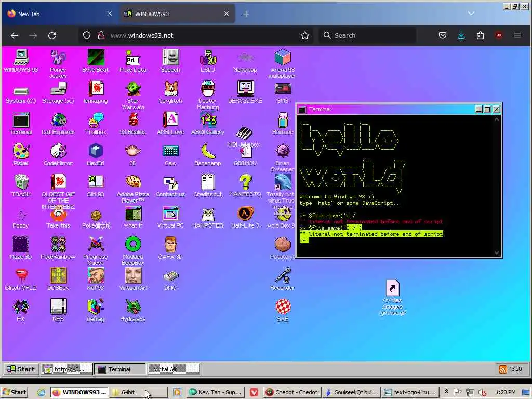Open a new browser tab with plus
The image size is (532, 399).
click(x=246, y=14)
